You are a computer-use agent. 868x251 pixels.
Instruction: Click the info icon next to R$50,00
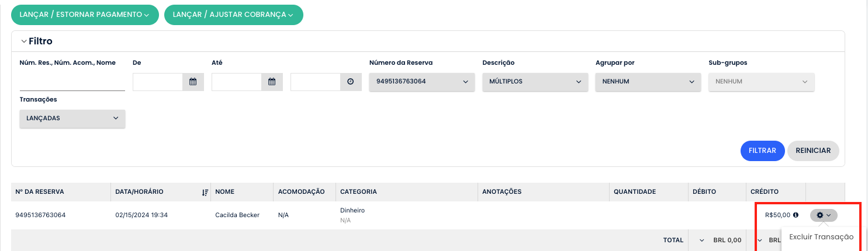[x=796, y=215]
